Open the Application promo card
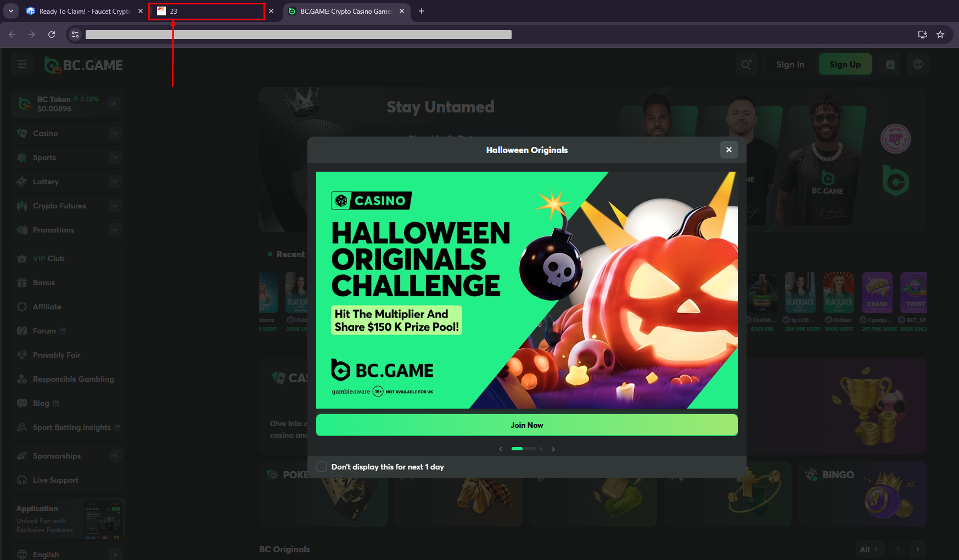The height and width of the screenshot is (560, 959). tap(68, 518)
